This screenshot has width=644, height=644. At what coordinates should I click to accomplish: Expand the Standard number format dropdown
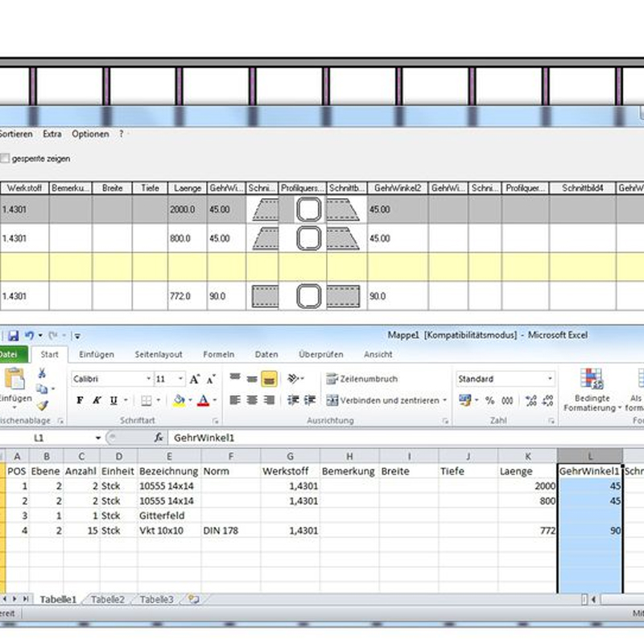[550, 378]
